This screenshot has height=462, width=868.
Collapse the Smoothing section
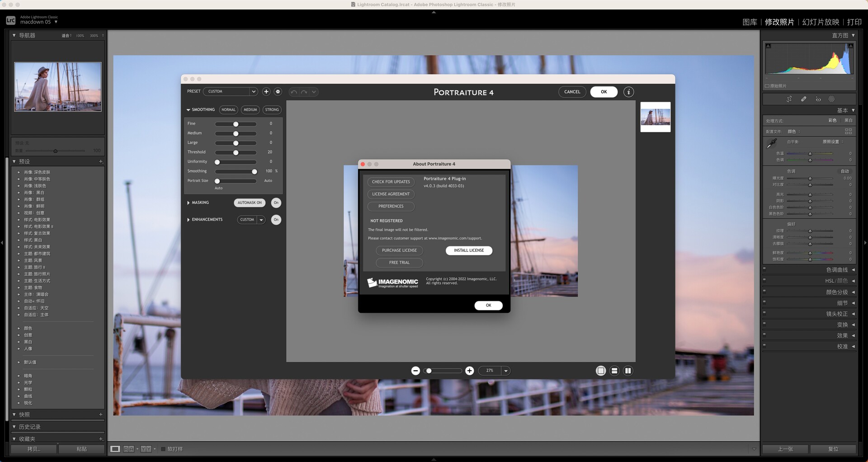[x=188, y=110]
